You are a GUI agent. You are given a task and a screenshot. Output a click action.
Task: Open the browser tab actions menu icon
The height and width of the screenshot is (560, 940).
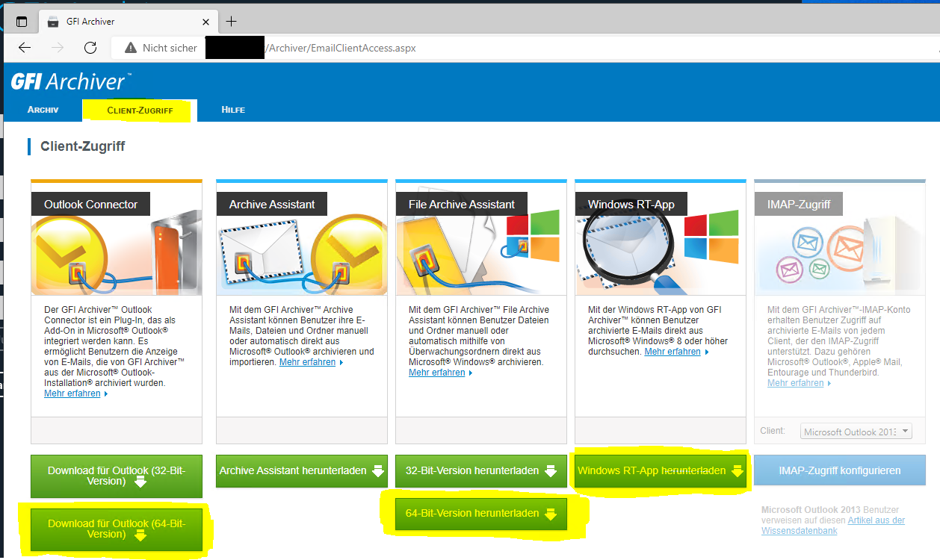(x=21, y=22)
